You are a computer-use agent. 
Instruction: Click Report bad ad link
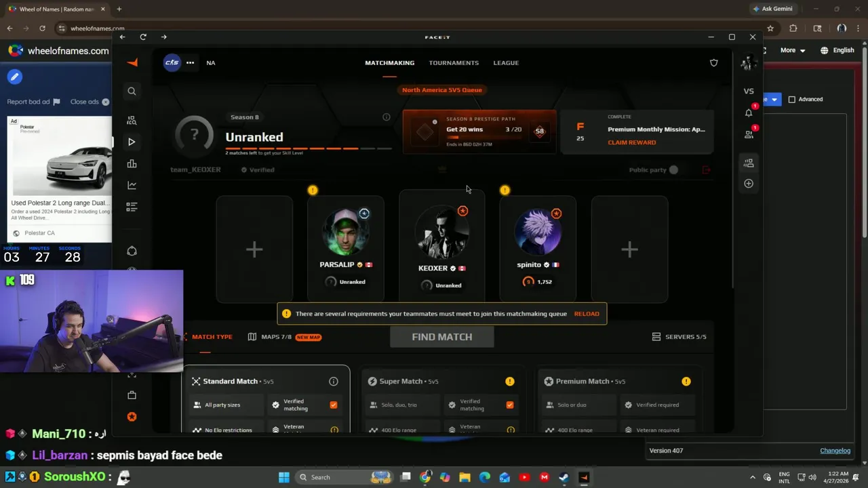[33, 102]
